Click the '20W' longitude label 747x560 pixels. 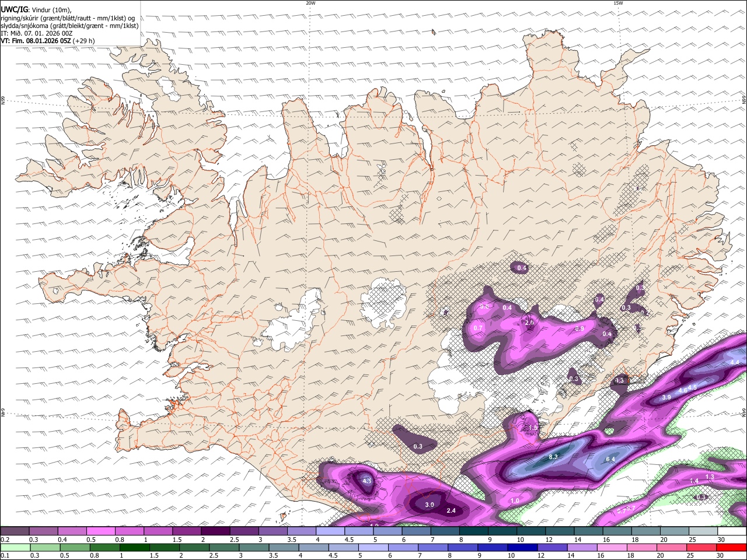coord(310,3)
